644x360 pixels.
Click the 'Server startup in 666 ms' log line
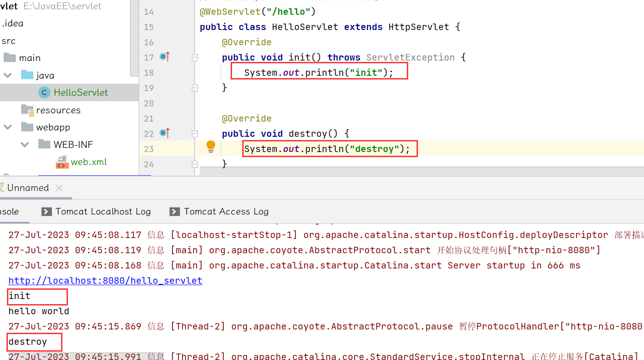(294, 265)
